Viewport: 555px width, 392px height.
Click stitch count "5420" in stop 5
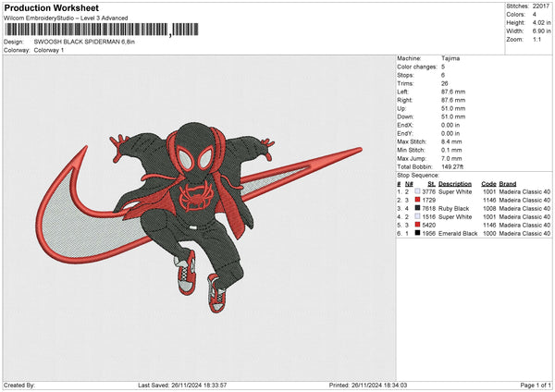tap(428, 225)
